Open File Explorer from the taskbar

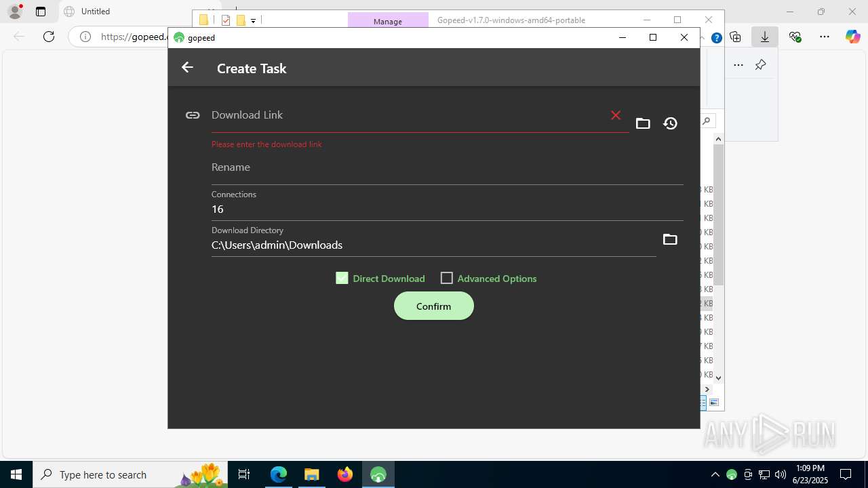coord(311,474)
